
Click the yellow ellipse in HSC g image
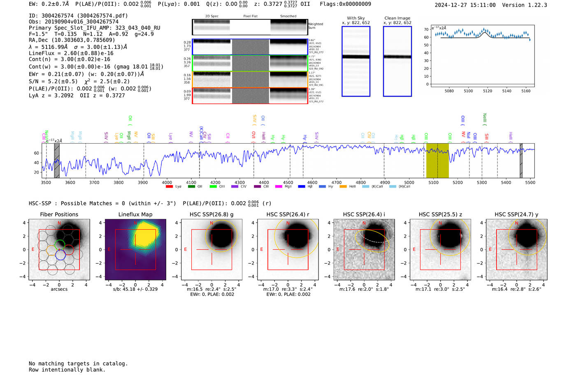pyautogui.click(x=222, y=235)
